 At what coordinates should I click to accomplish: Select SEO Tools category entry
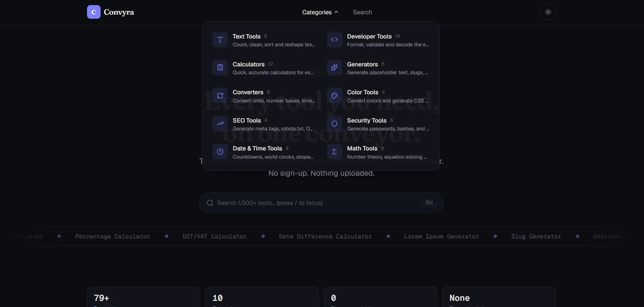264,124
